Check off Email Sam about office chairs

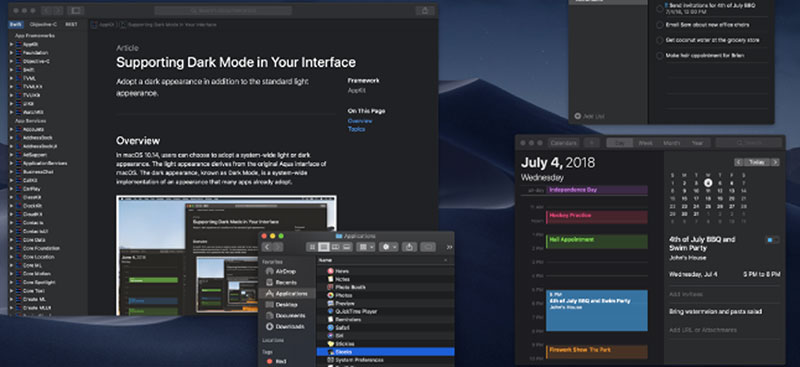(660, 25)
